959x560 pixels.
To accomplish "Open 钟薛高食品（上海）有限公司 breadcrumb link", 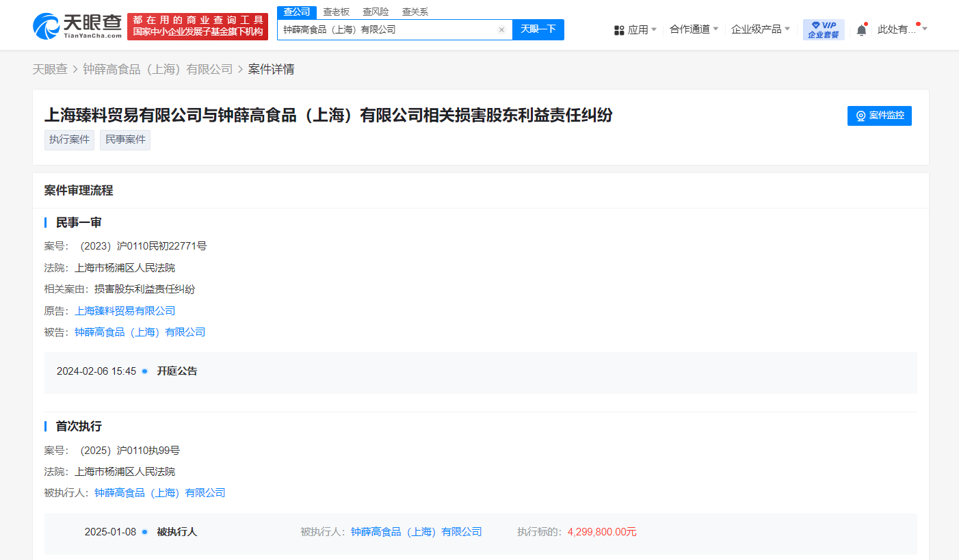I will pyautogui.click(x=158, y=69).
